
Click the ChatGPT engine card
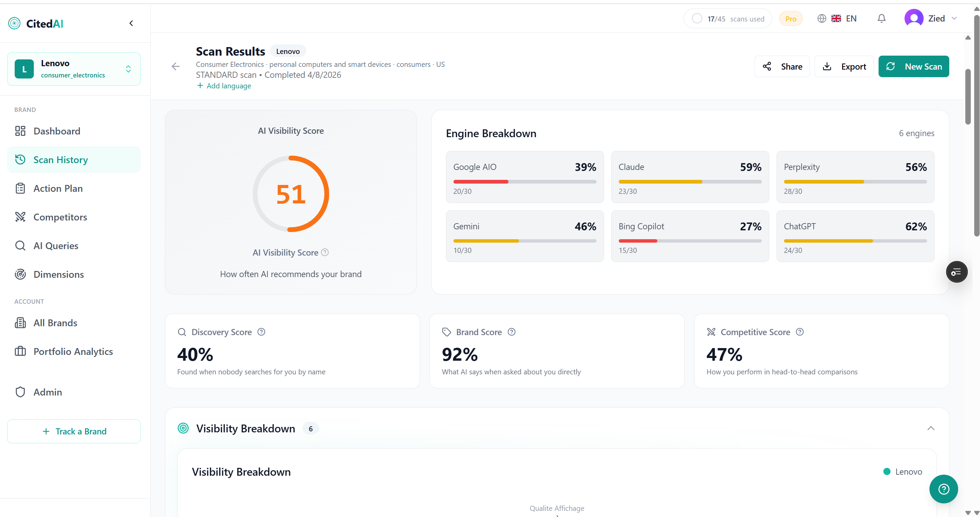tap(855, 236)
